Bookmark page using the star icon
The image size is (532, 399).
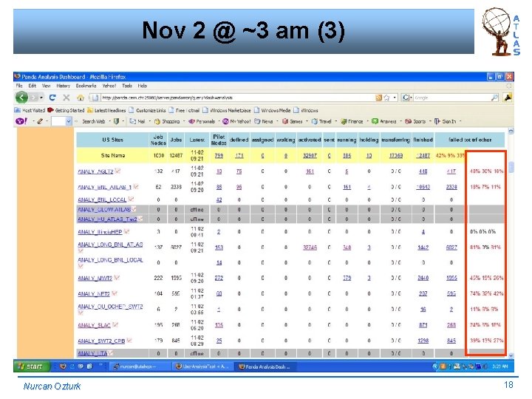point(386,98)
